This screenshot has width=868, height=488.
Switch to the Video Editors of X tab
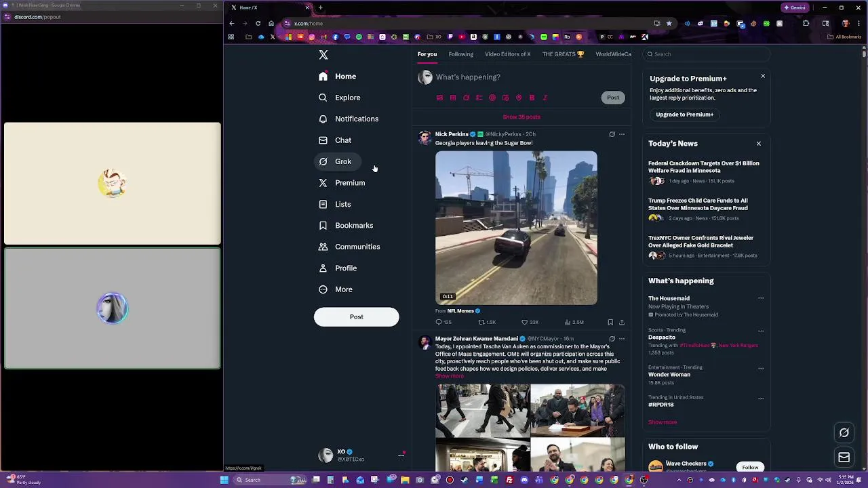[x=507, y=54]
